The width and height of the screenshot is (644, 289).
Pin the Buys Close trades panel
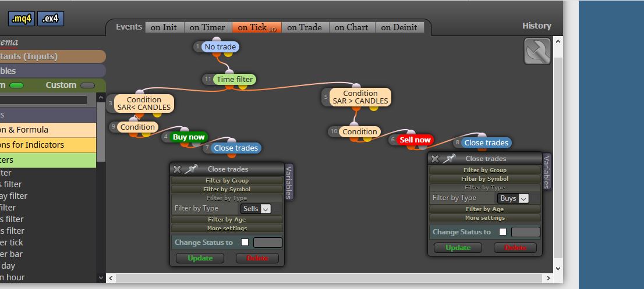point(450,158)
